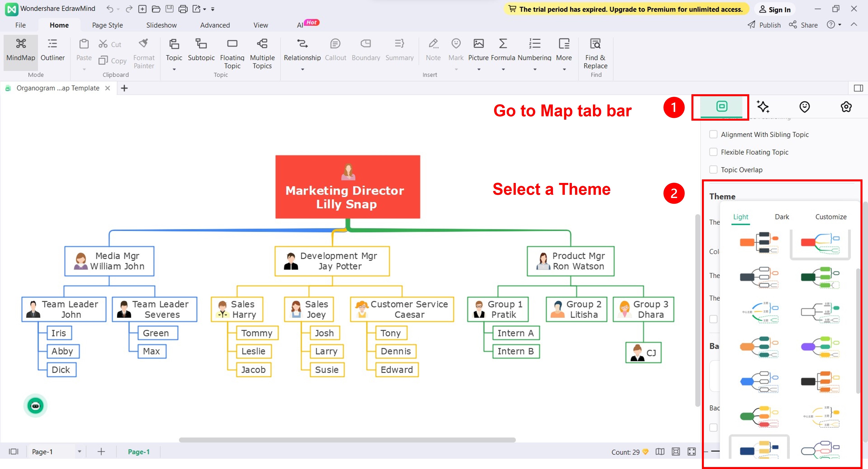Screen dimensions: 868x469
Task: Toggle fullscreen view in status bar
Action: (x=691, y=452)
